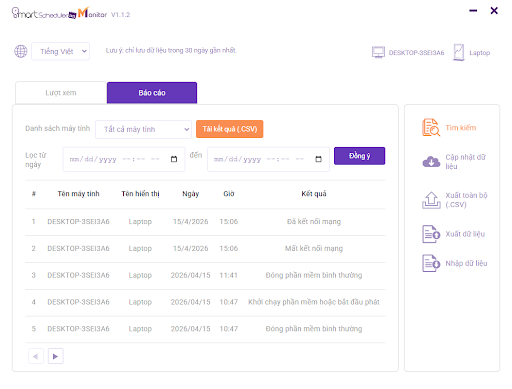512x389 pixels.
Task: Open the Tiếng Việt language dropdown
Action: click(x=60, y=51)
